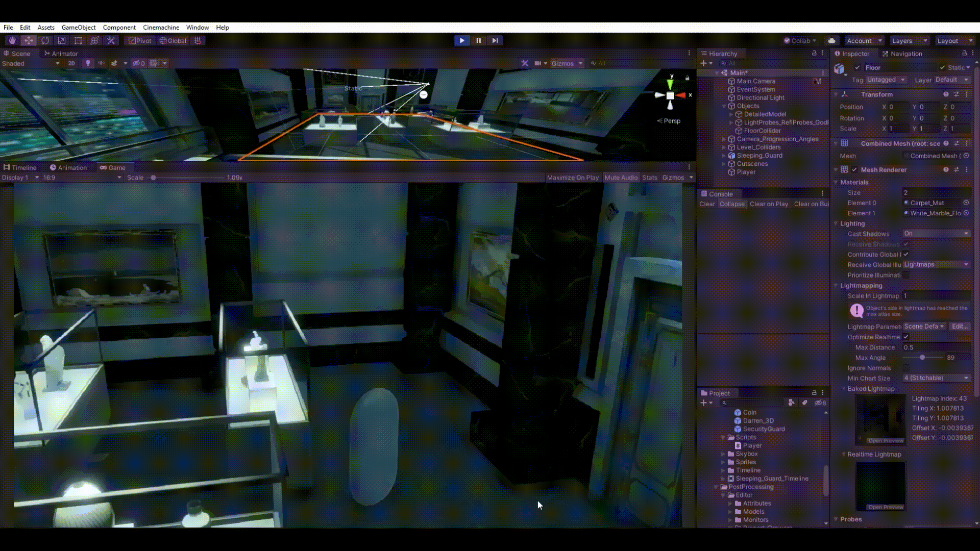
Task: Select the Player script in Project
Action: coord(752,445)
